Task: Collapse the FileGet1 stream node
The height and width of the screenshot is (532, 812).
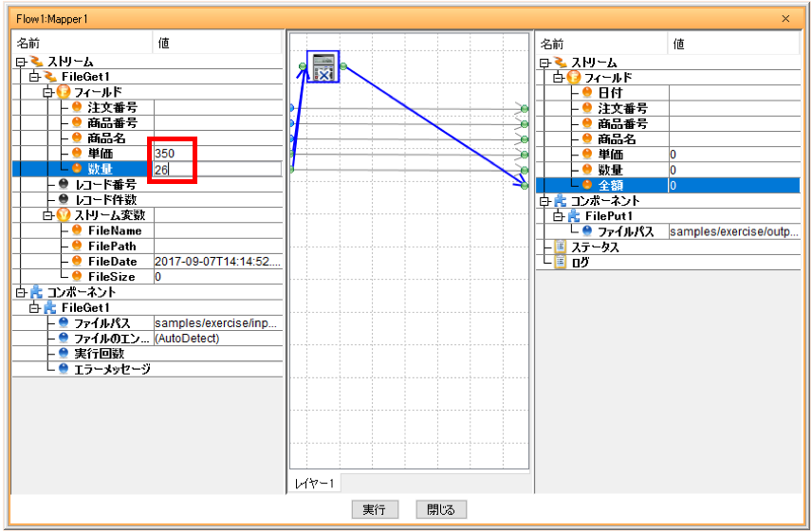Action: click(x=34, y=77)
